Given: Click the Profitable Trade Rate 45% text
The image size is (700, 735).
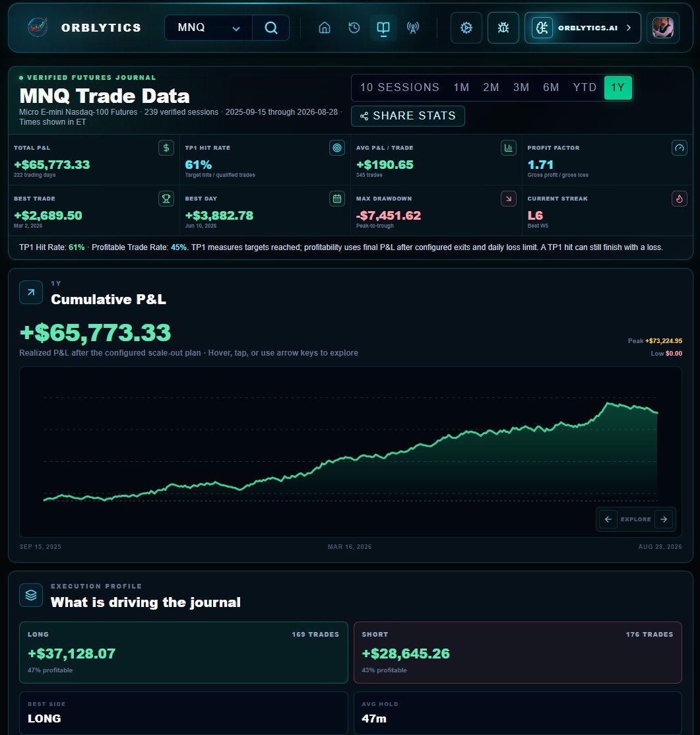Looking at the screenshot, I should coord(139,247).
